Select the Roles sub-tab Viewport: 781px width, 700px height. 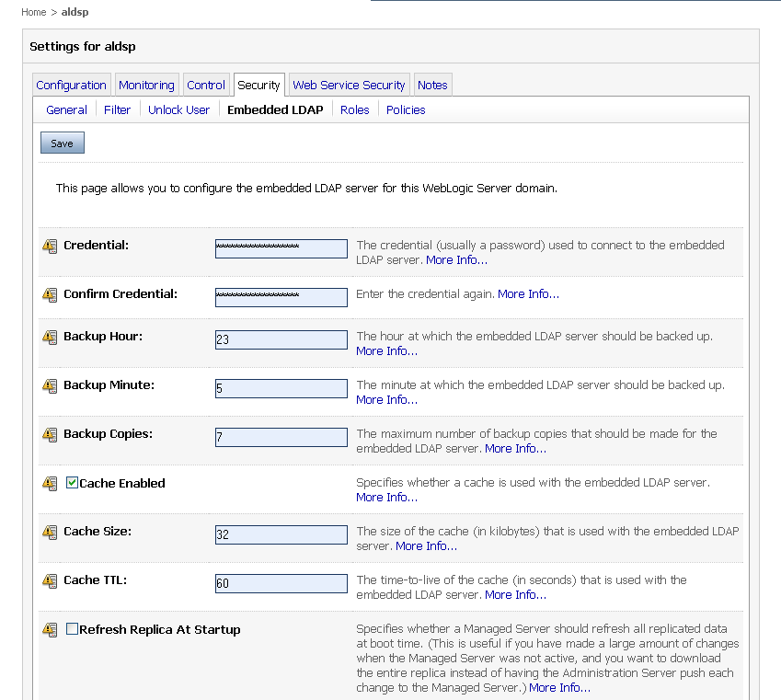click(x=355, y=110)
